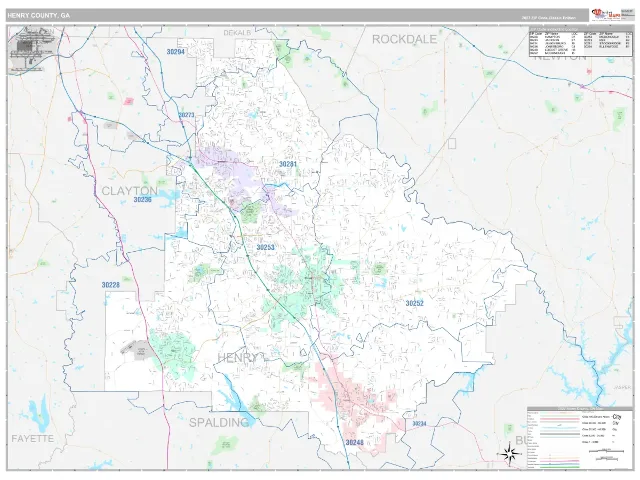The image size is (640, 480).
Task: Click the JASPER county label
Action: coord(622,387)
